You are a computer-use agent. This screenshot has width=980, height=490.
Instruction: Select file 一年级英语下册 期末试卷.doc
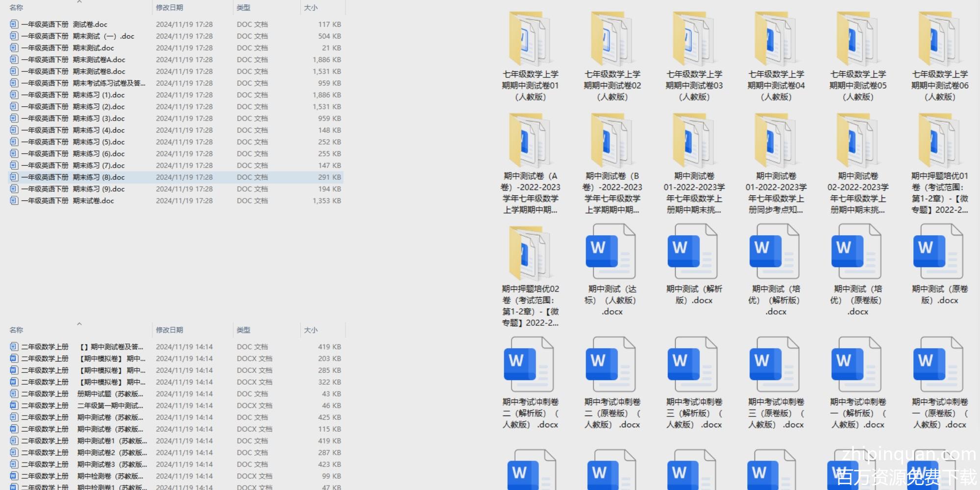pyautogui.click(x=68, y=201)
